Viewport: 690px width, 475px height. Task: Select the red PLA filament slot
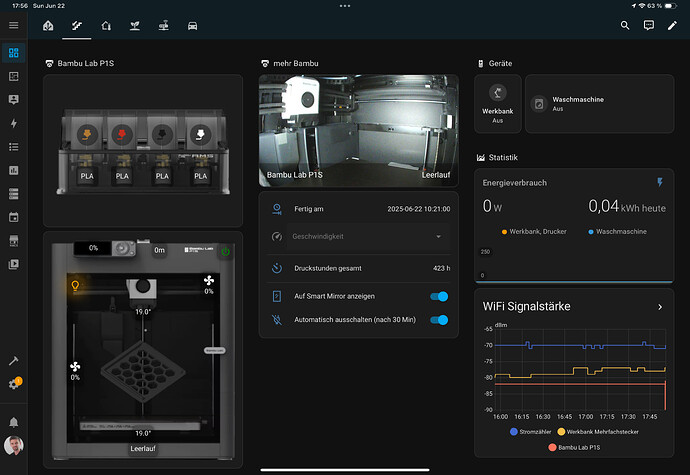point(122,134)
